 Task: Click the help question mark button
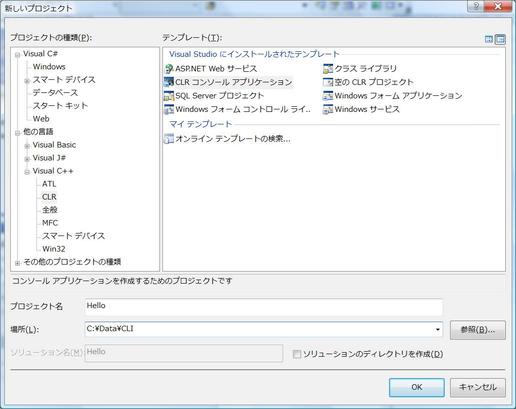[x=476, y=6]
